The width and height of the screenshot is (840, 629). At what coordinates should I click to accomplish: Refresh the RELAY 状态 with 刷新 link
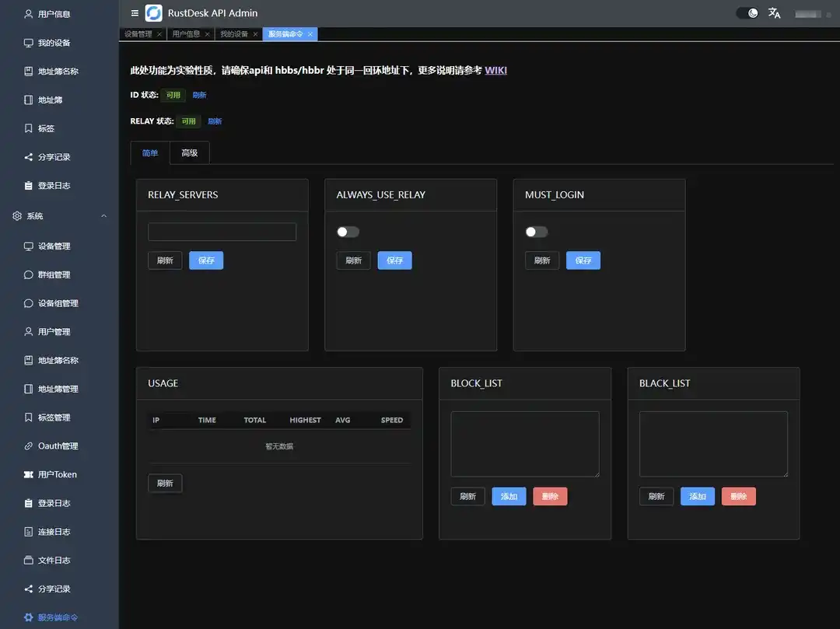point(215,121)
